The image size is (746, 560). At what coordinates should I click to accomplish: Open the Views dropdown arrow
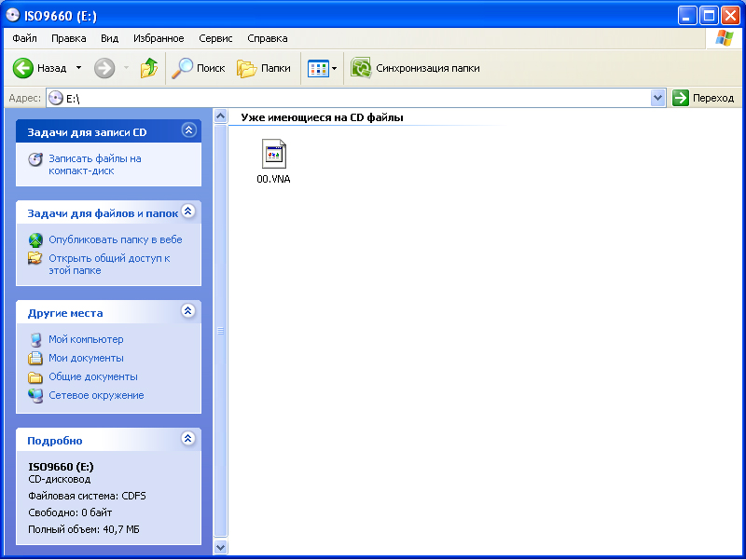point(334,68)
